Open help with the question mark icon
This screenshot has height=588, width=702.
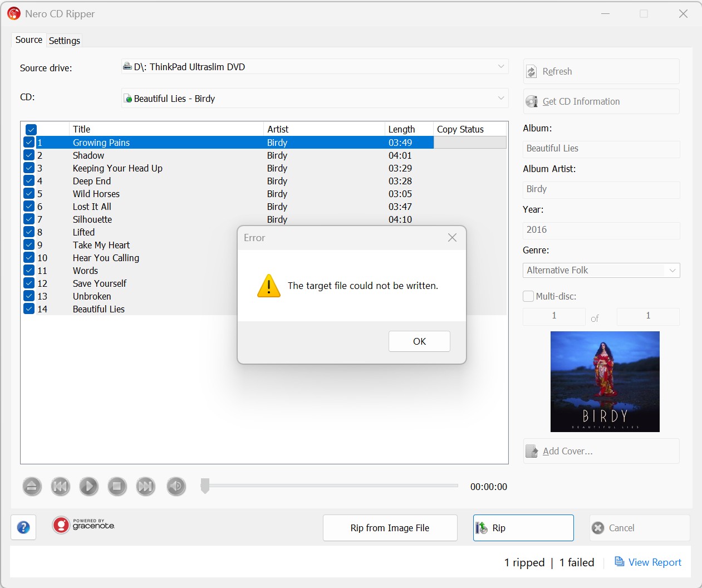click(23, 527)
